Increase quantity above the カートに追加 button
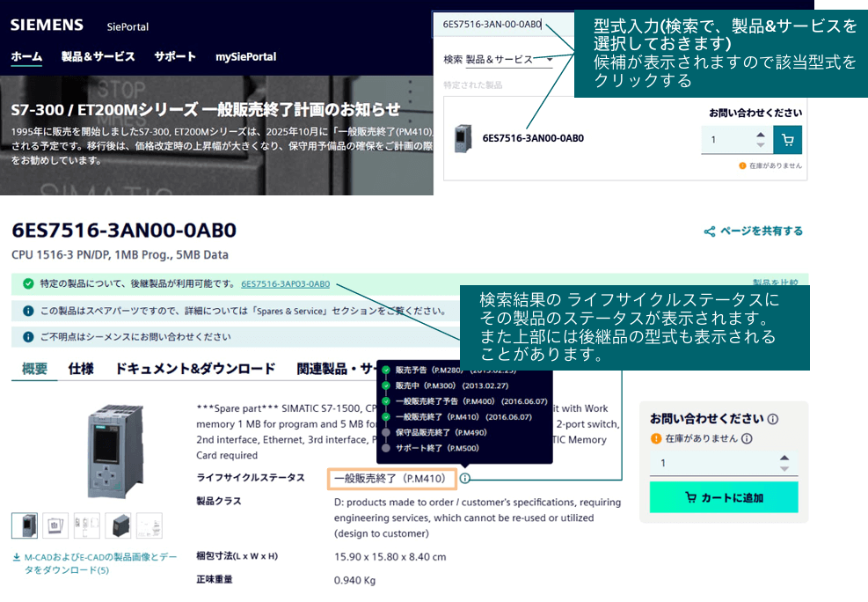The image size is (868, 602). [784, 458]
